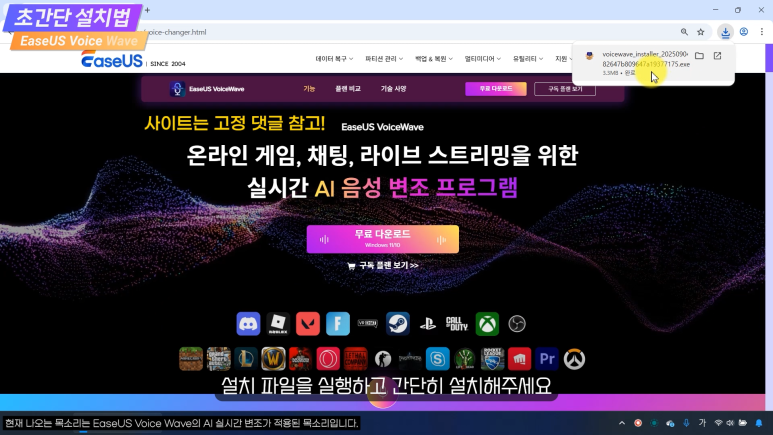773x435 pixels.
Task: Expand the 파티션 관리 menu
Action: click(384, 59)
